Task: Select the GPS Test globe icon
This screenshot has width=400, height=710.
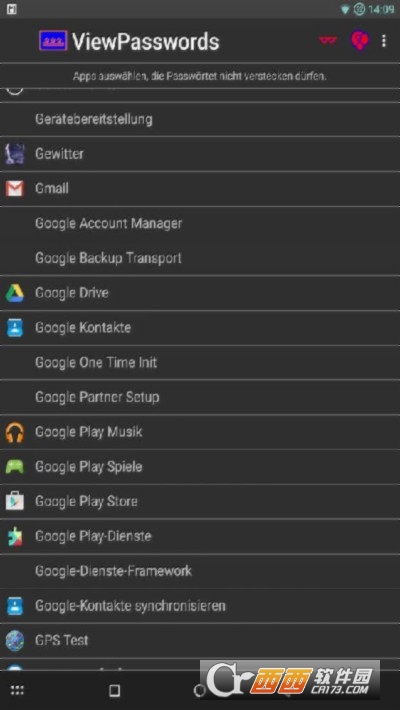Action: tap(14, 641)
